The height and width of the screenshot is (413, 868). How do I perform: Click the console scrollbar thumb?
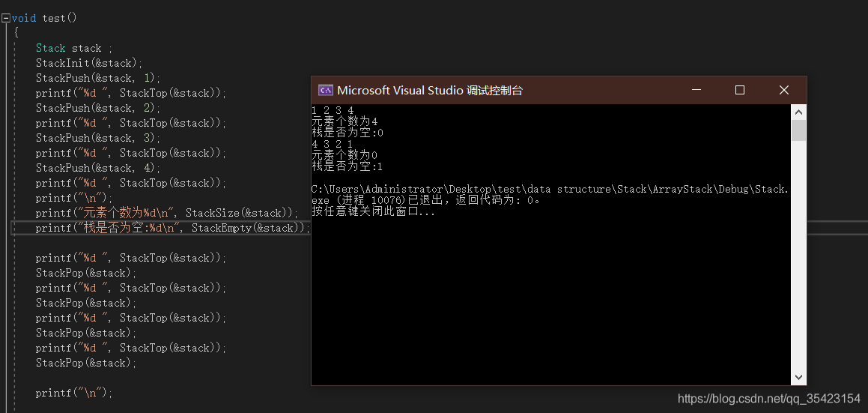[798, 130]
